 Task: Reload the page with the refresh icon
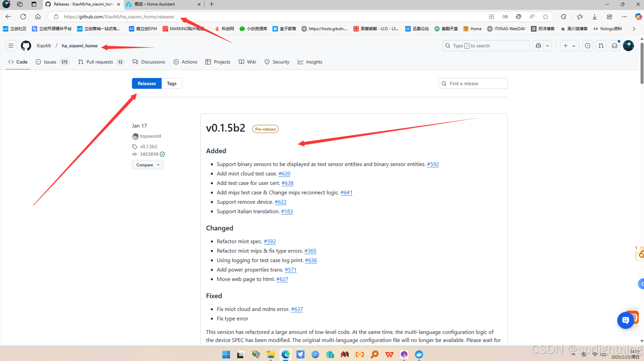point(23,17)
